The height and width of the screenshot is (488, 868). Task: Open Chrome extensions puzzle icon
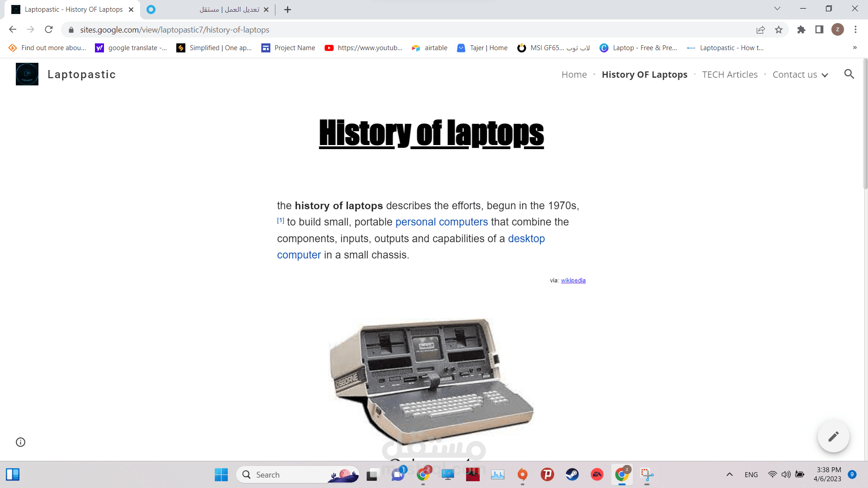click(x=801, y=30)
